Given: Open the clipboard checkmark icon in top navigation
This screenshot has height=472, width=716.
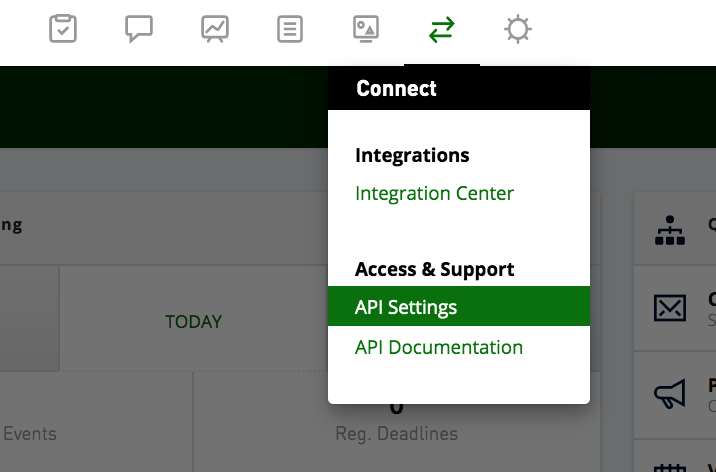Looking at the screenshot, I should click(x=63, y=29).
